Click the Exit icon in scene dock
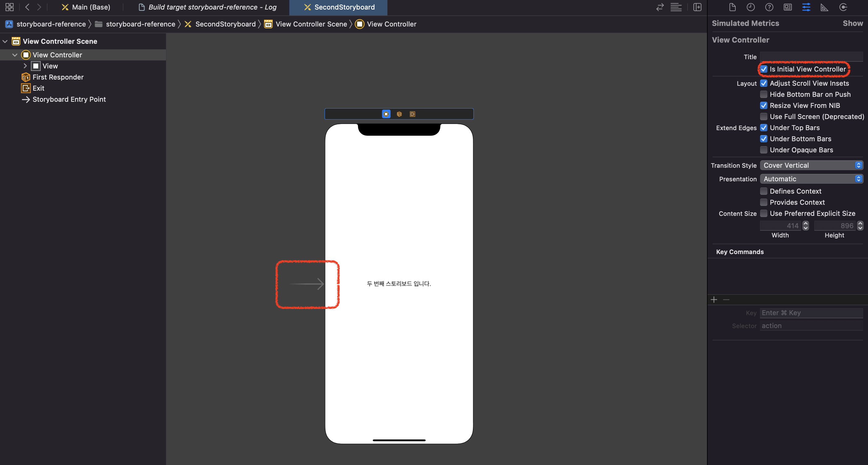 412,114
